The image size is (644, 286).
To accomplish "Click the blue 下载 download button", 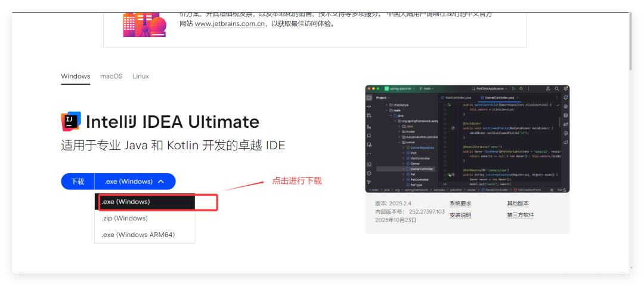I will 78,182.
